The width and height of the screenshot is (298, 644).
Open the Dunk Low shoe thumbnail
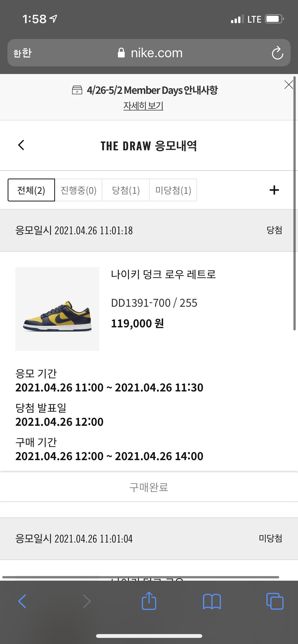57,309
